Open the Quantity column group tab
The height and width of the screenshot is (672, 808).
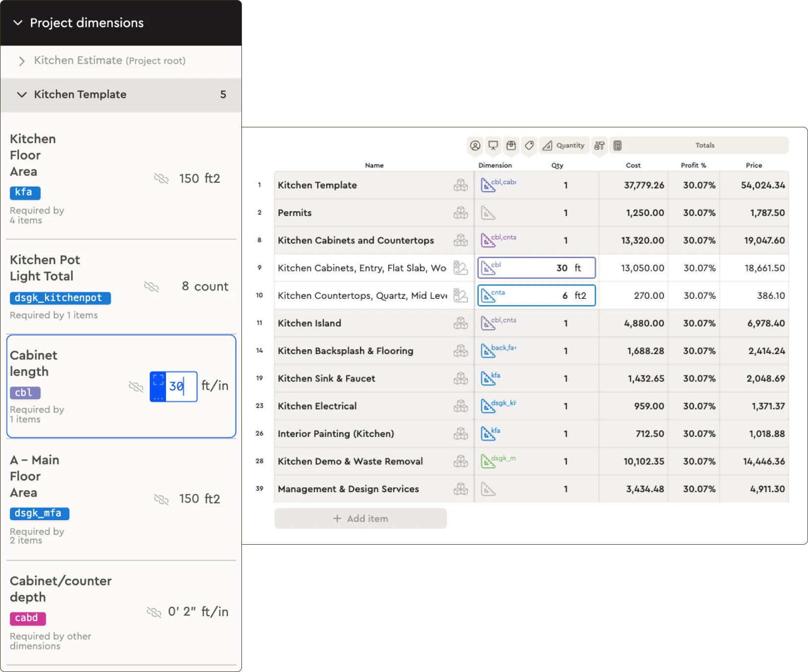[x=564, y=145]
